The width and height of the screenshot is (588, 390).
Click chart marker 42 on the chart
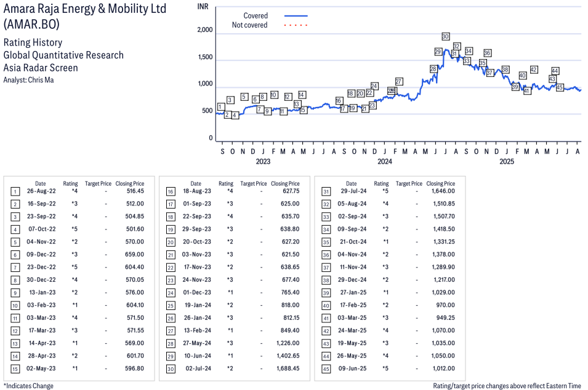coord(534,70)
